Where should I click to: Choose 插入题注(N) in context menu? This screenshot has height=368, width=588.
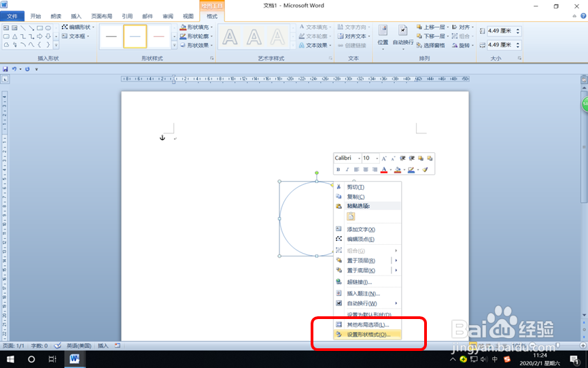coord(368,293)
